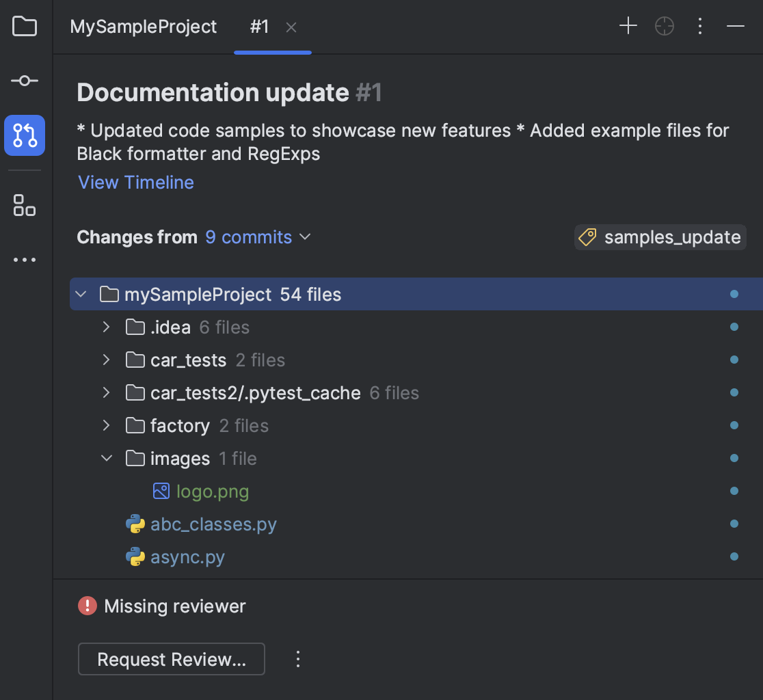Create a new pull request with the plus icon
763x700 pixels.
[x=628, y=26]
